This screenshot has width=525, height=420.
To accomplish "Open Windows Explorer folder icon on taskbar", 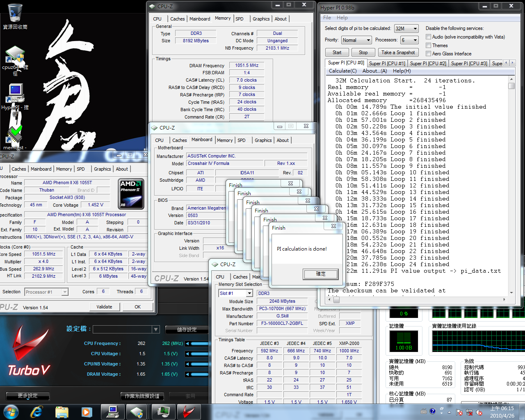I will coord(62,412).
